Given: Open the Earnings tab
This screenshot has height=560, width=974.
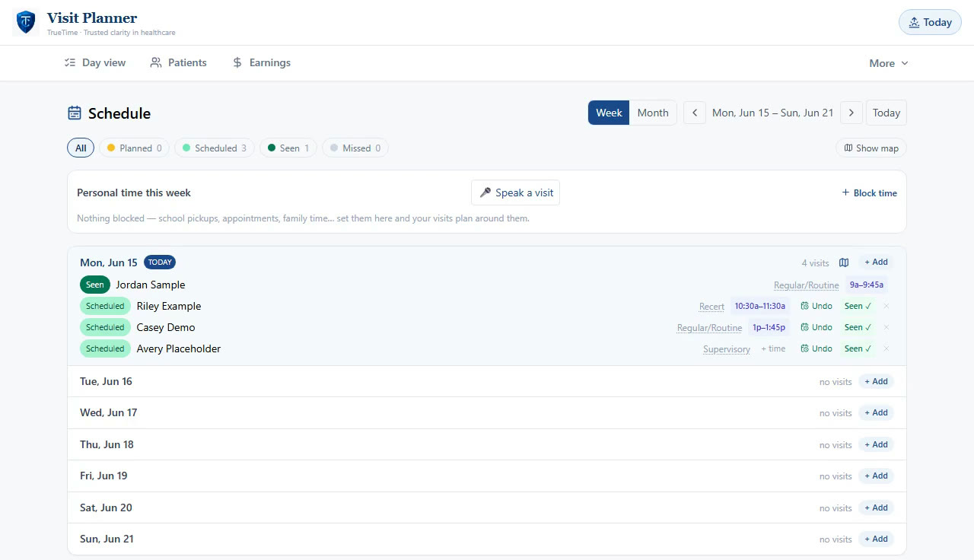Looking at the screenshot, I should click(262, 63).
